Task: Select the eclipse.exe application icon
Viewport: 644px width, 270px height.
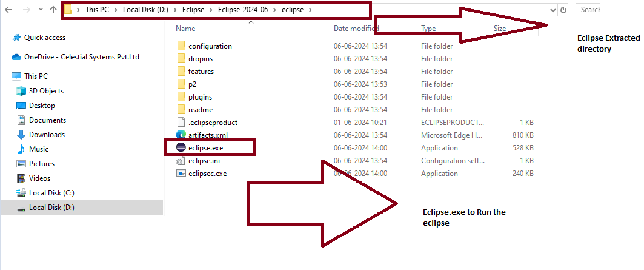Action: coord(181,147)
